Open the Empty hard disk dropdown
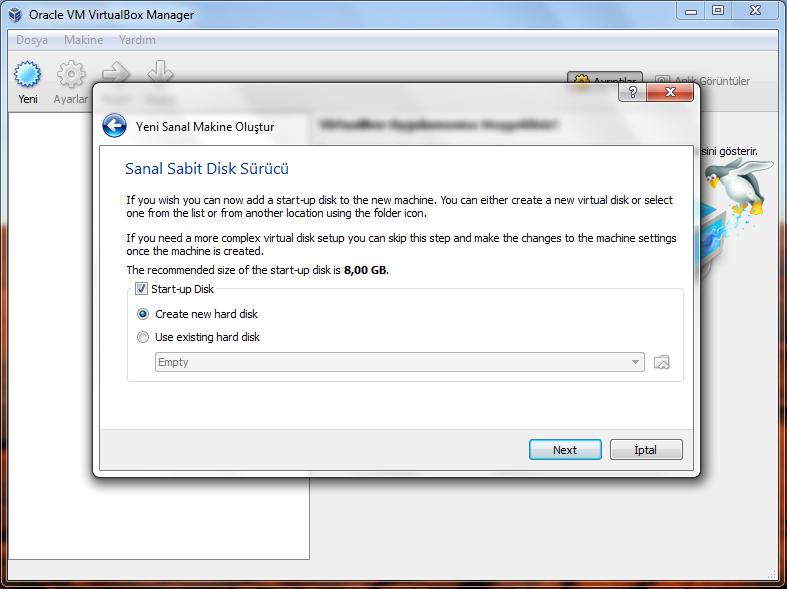787x589 pixels. click(x=400, y=362)
